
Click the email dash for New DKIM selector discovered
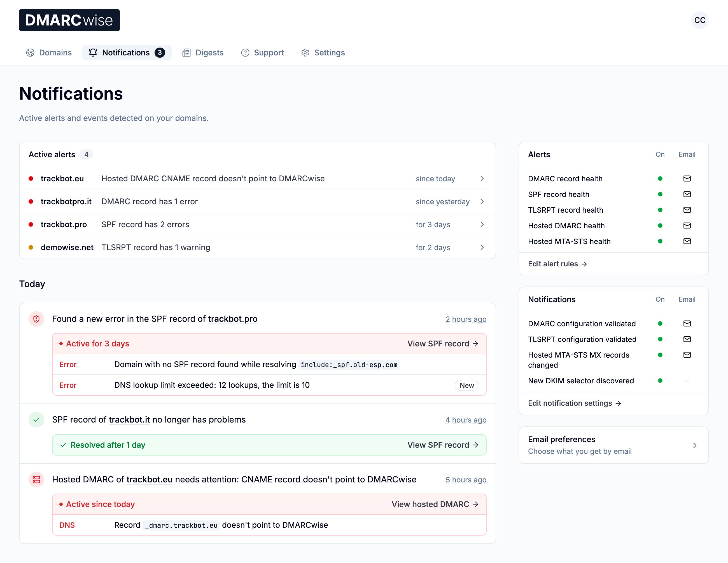[x=687, y=381]
